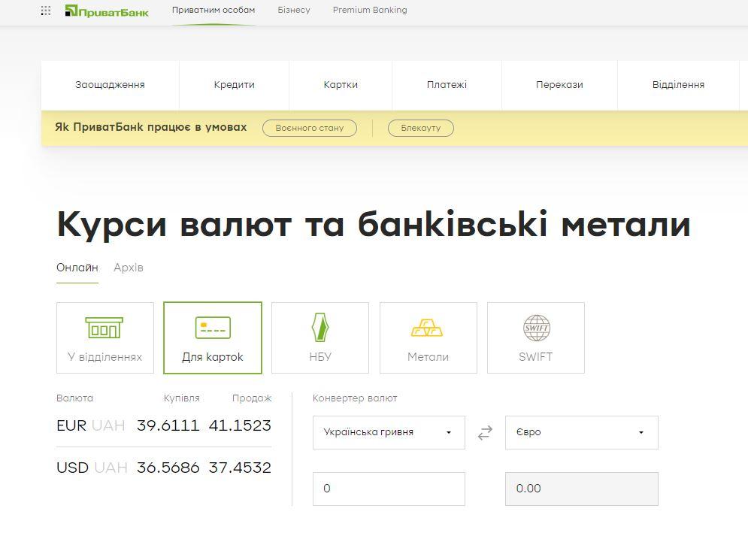Click the EUR buy rate 39.6111
Image resolution: width=748 pixels, height=560 pixels.
pyautogui.click(x=168, y=425)
